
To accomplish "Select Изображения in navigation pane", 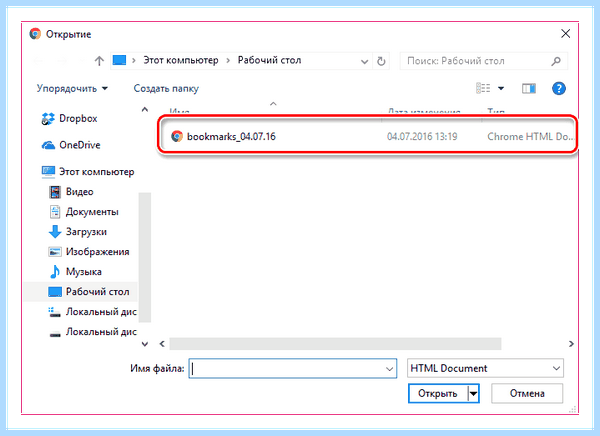I will tap(98, 252).
